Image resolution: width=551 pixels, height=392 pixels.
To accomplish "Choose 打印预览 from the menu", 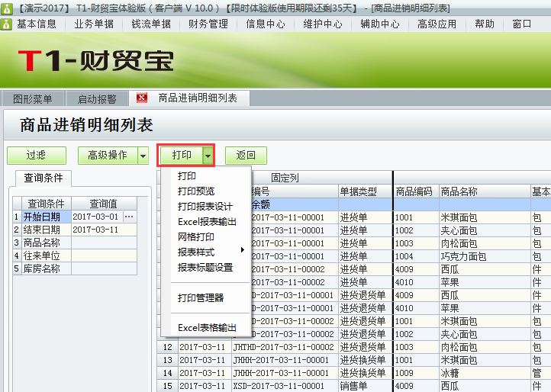I will click(196, 191).
